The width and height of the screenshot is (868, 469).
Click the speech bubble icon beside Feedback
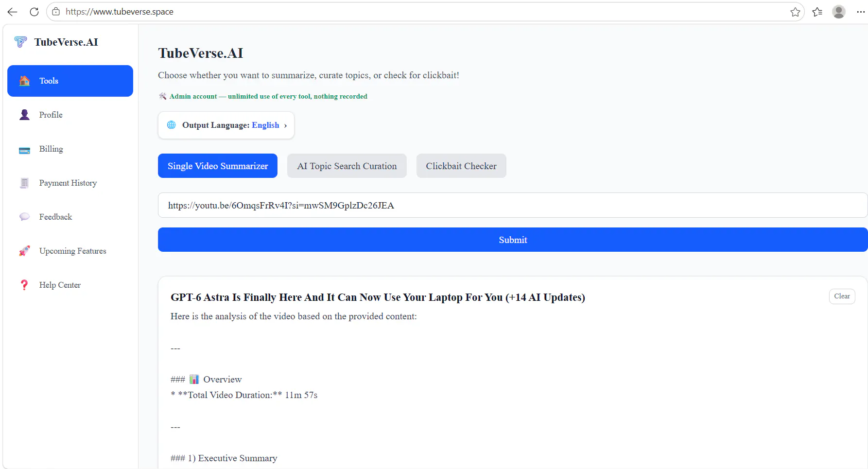[x=24, y=217]
